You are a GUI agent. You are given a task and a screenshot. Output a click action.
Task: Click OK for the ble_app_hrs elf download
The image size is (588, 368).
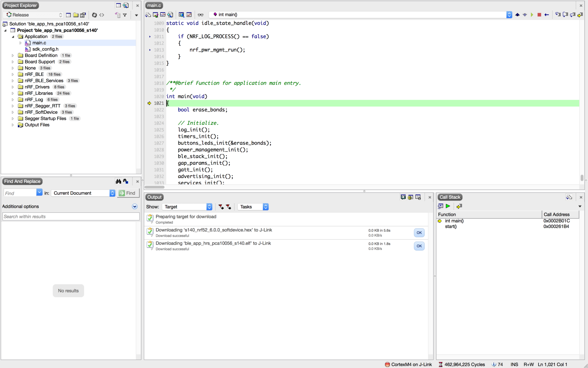(x=419, y=246)
